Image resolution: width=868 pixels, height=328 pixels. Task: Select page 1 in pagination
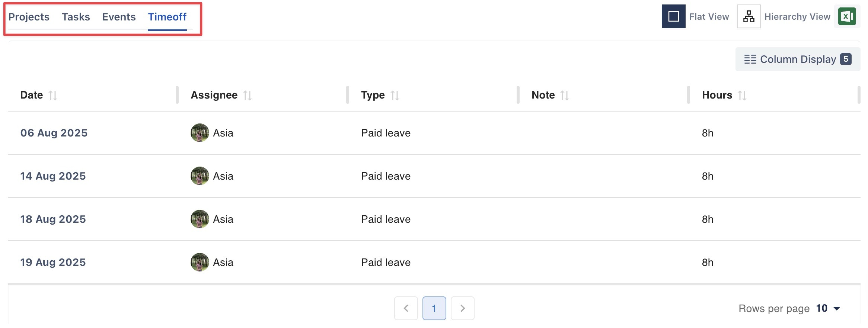click(x=434, y=308)
